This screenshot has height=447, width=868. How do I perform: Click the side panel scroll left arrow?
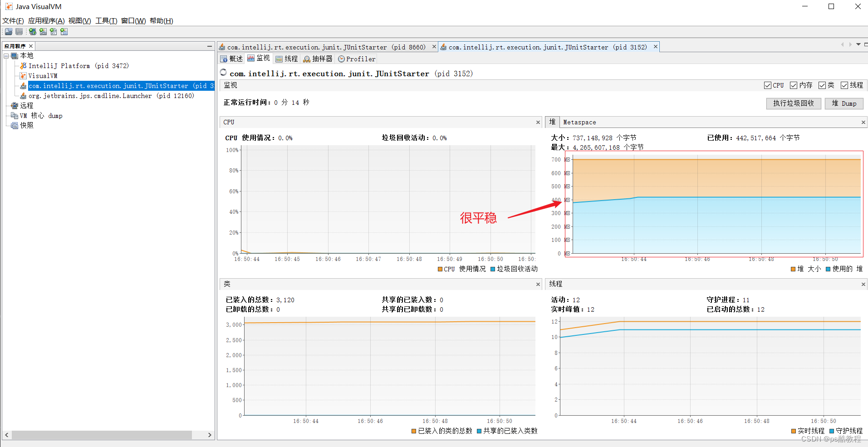7,435
